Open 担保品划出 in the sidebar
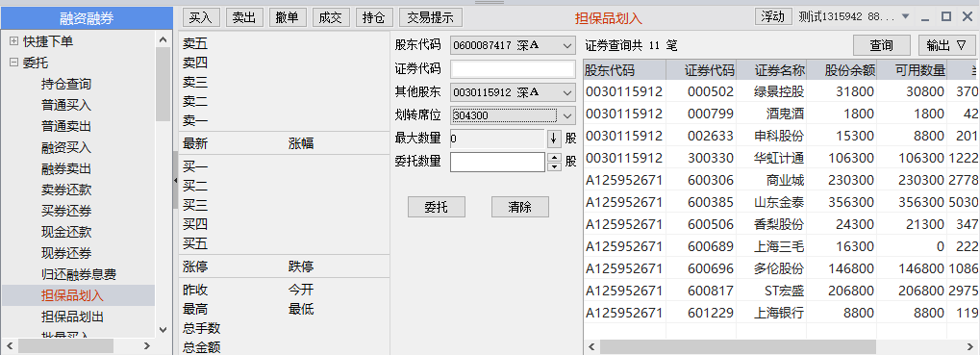Screen dimensions: 980x355 click(72, 317)
